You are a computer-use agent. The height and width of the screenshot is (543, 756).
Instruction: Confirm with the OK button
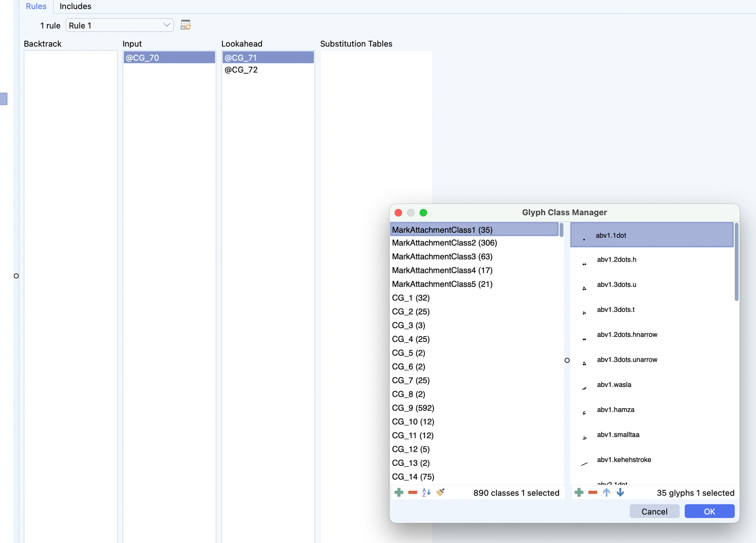click(x=709, y=511)
